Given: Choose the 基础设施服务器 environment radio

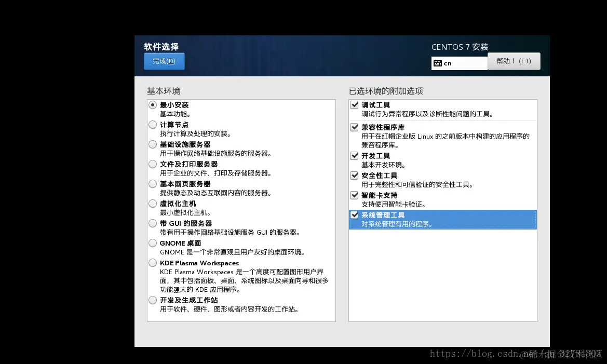Looking at the screenshot, I should tap(153, 144).
